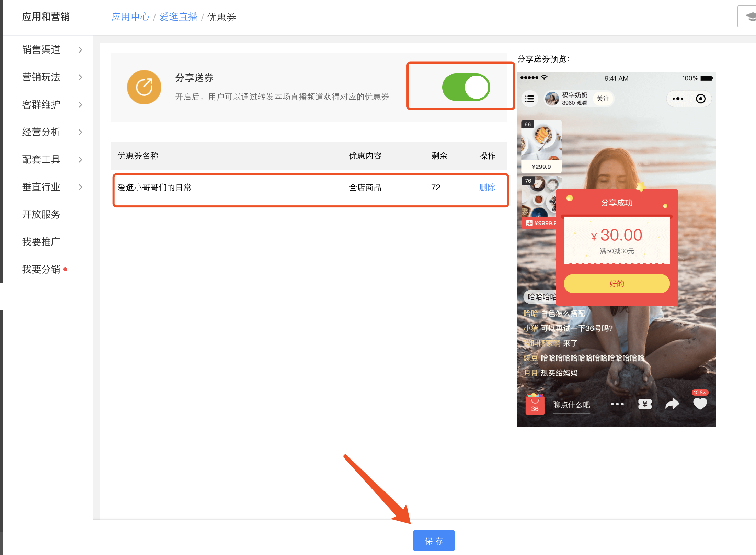Click the 聊点什么吧 chat input
The image size is (756, 555).
(572, 405)
